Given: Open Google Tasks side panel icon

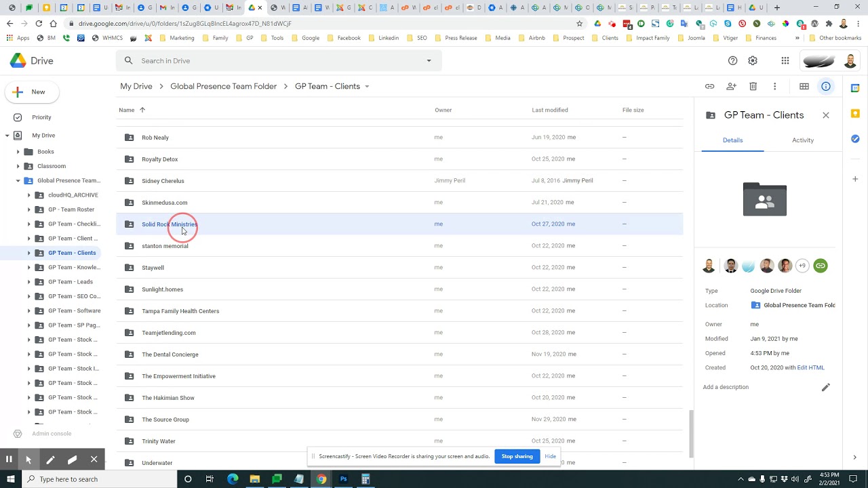Looking at the screenshot, I should click(856, 138).
